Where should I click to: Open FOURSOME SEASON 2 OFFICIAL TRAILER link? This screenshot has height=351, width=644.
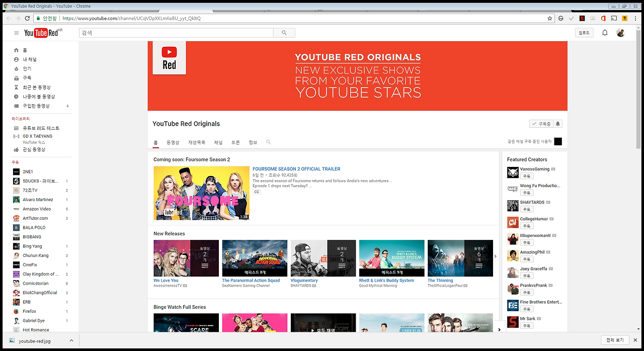click(296, 169)
